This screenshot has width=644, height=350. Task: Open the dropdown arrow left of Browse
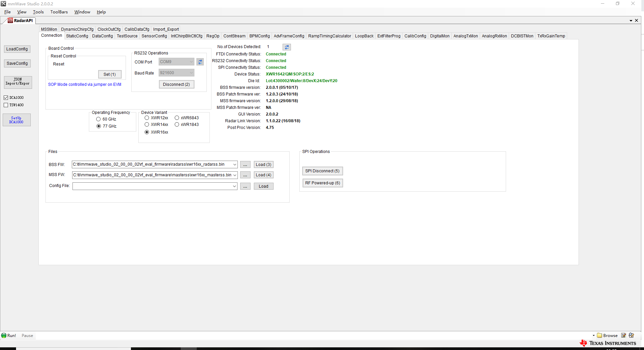click(x=594, y=335)
